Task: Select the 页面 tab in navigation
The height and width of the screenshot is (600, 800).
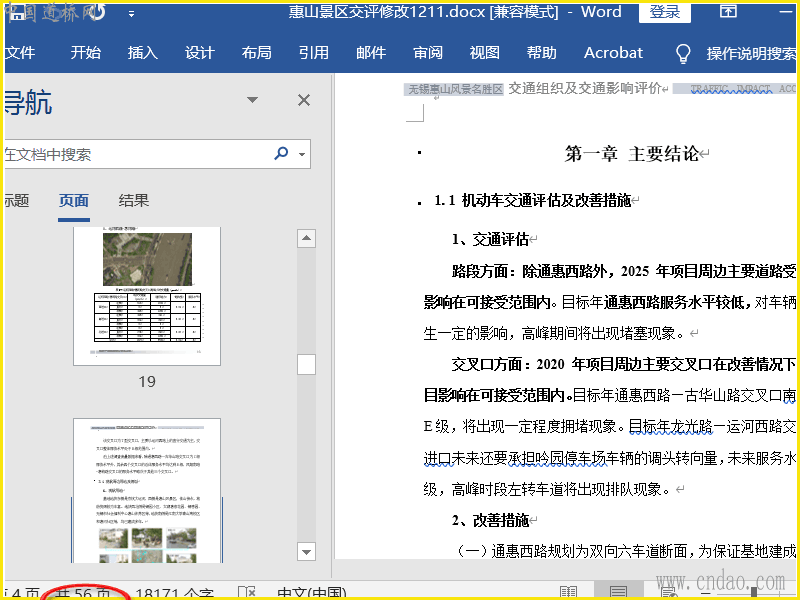Action: [74, 200]
